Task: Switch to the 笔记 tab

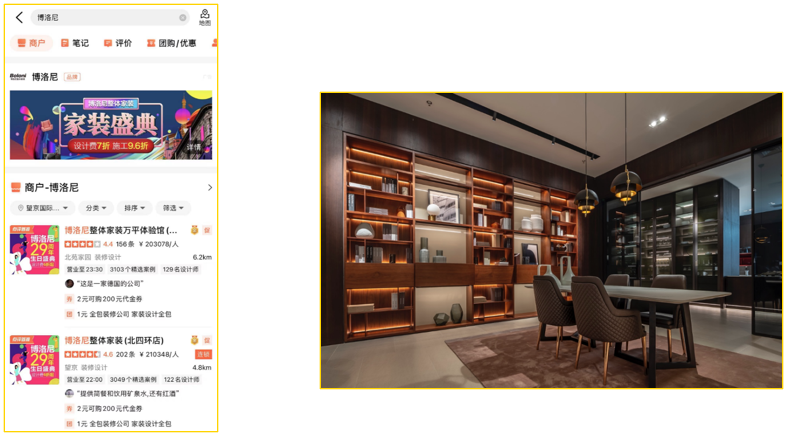Action: tap(75, 43)
